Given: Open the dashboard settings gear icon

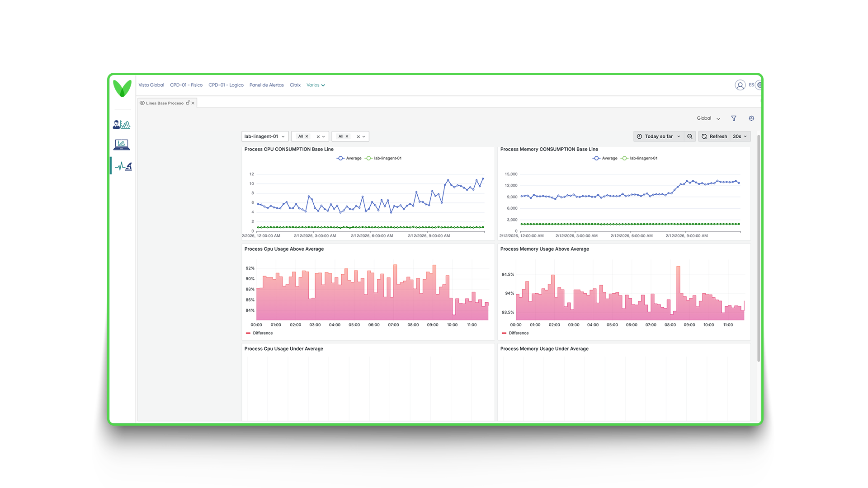Looking at the screenshot, I should 751,118.
